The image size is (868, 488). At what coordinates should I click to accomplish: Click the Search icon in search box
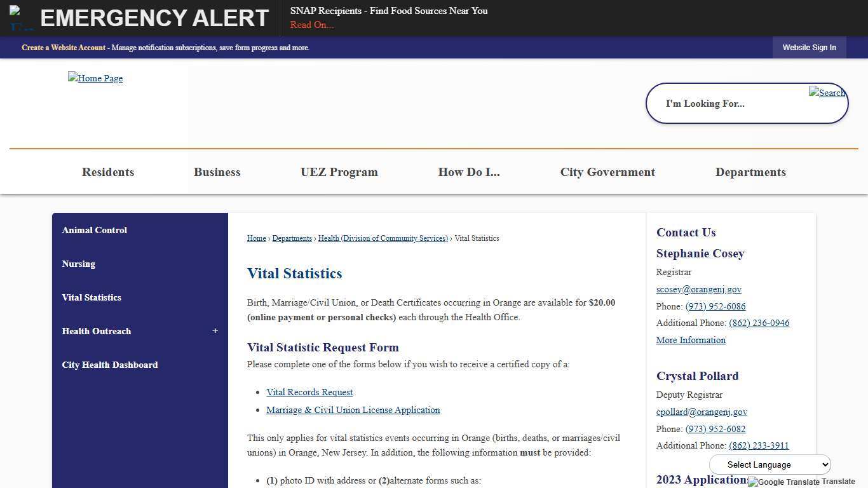tap(827, 93)
